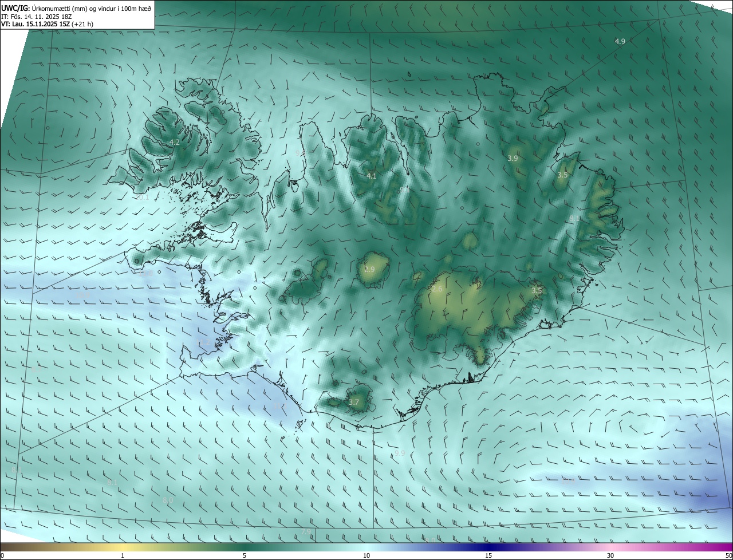The image size is (733, 560).
Task: Click the title 'Úrkomumætti (mm) og vindur í 100m hæð'
Action: pyautogui.click(x=92, y=8)
